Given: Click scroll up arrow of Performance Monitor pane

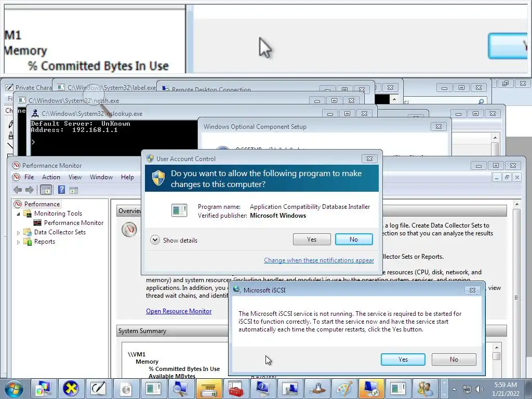Looking at the screenshot, I should tap(517, 204).
